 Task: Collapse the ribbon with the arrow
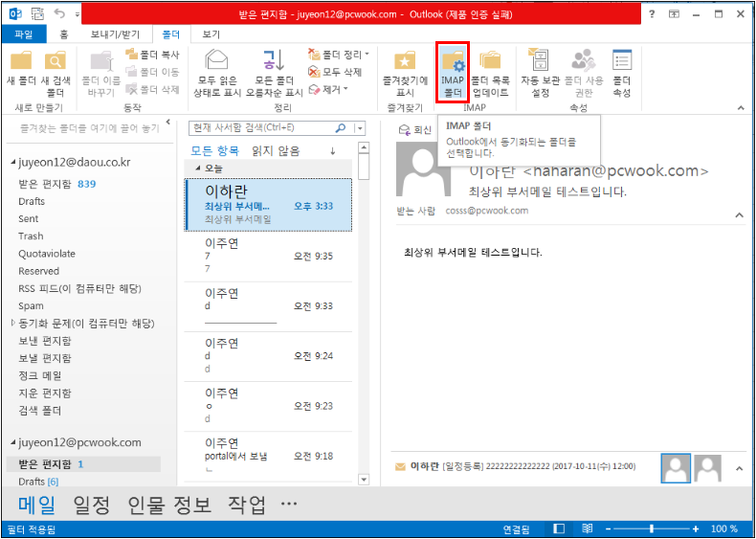741,108
